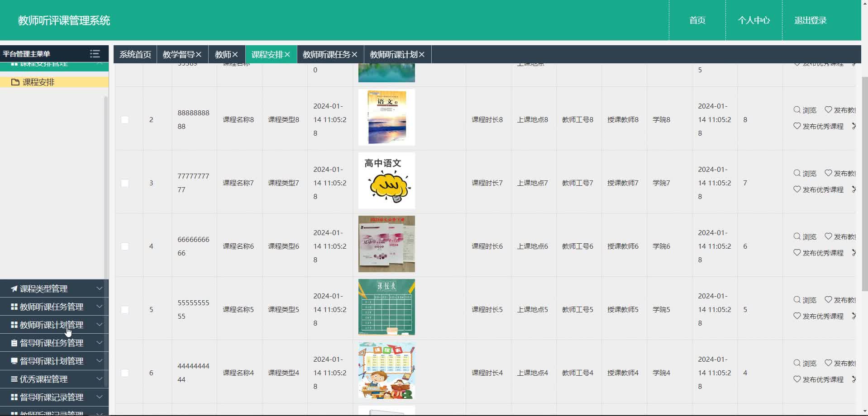
Task: Click 教师听课计划管理 grid icon
Action: (x=14, y=325)
